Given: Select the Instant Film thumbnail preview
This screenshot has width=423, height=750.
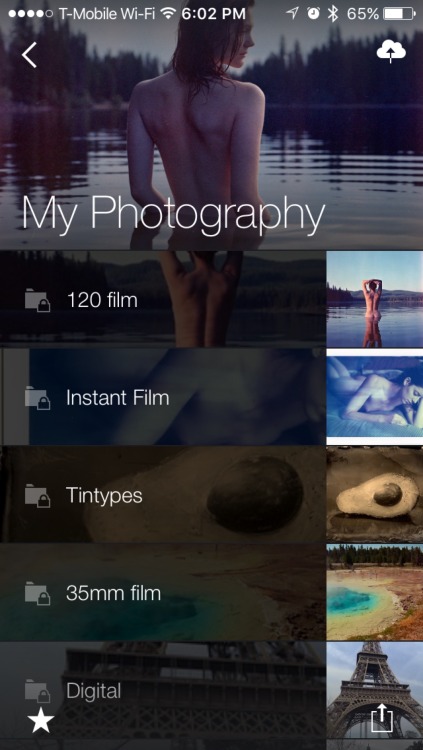Looking at the screenshot, I should tap(375, 397).
